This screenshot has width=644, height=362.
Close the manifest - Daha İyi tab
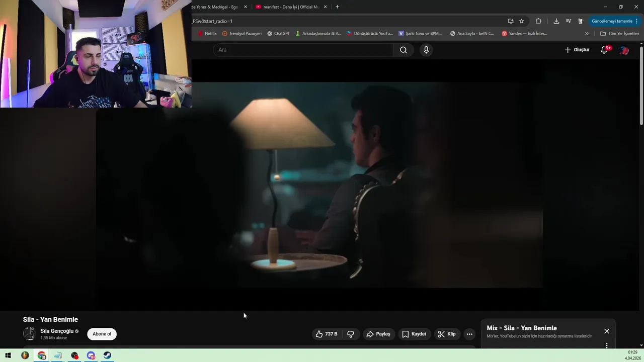tap(325, 7)
